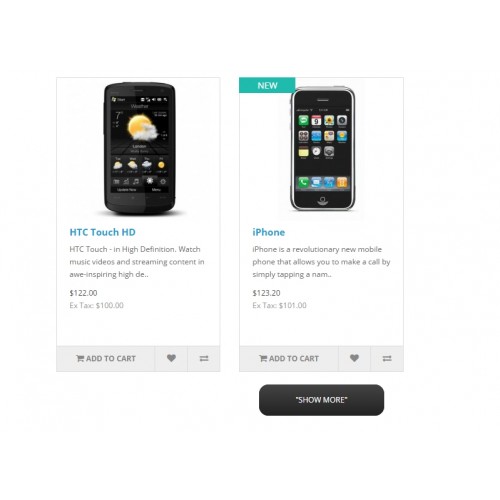
Task: View HTC Touch HD product image
Action: (x=139, y=148)
